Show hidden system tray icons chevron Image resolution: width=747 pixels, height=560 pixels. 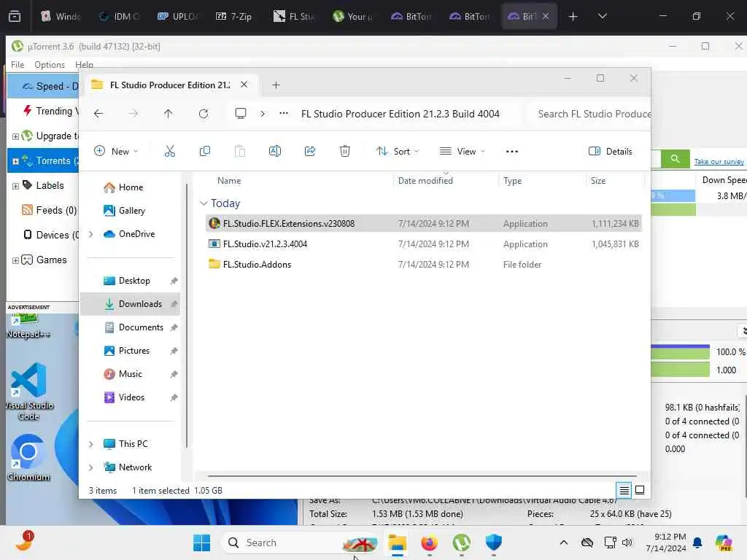click(564, 542)
